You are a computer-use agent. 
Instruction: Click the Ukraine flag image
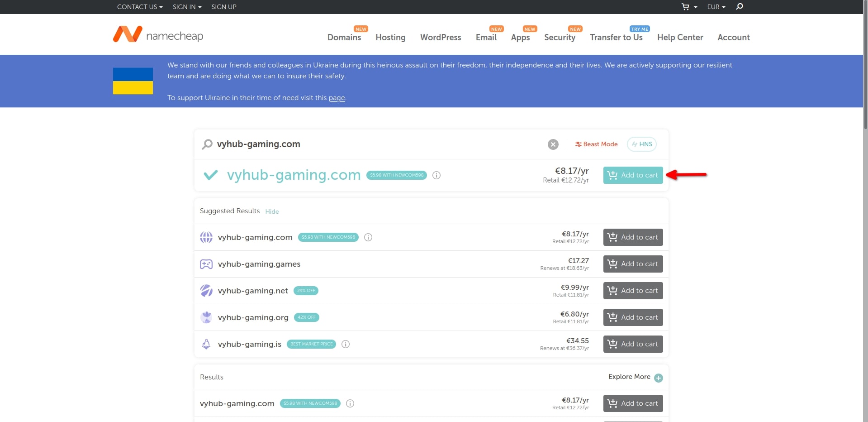pos(133,81)
